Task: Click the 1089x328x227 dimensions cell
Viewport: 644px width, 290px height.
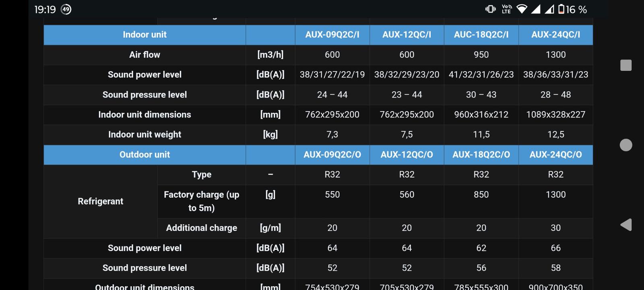Action: (x=555, y=115)
